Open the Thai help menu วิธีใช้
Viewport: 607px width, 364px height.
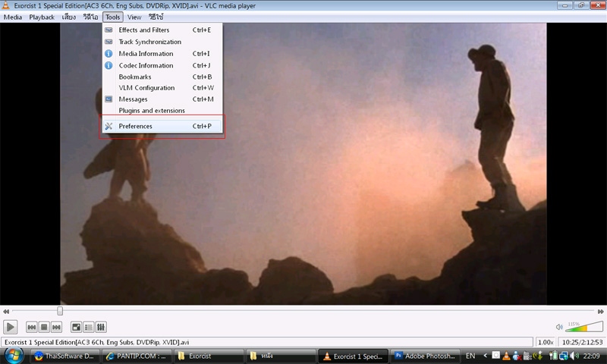click(156, 17)
